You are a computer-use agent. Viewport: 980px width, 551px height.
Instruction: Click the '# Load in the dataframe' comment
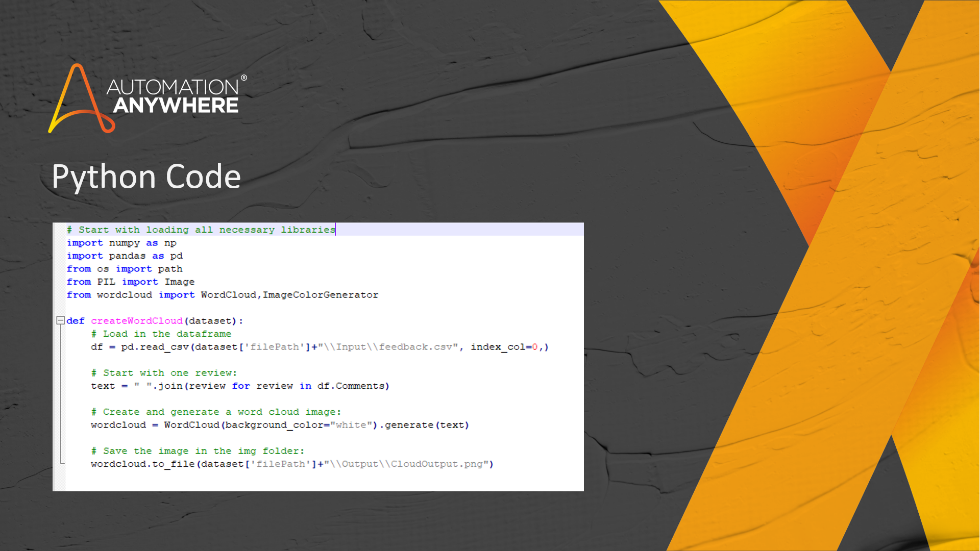[x=161, y=334]
